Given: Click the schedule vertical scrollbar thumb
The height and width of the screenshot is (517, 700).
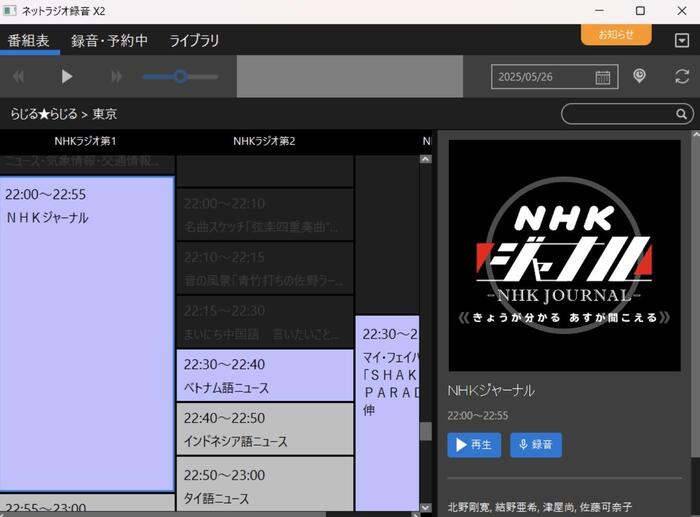Looking at the screenshot, I should [x=426, y=431].
